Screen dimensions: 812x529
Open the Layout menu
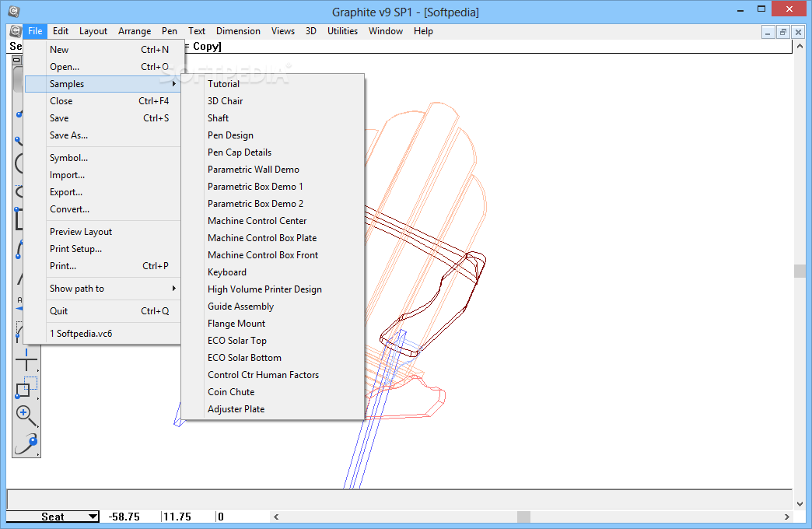coord(93,31)
